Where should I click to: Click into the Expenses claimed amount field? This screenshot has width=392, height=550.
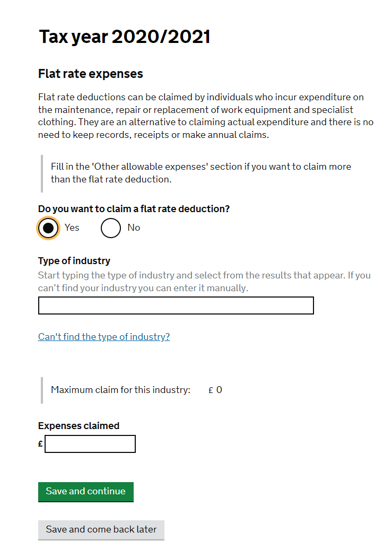click(90, 444)
